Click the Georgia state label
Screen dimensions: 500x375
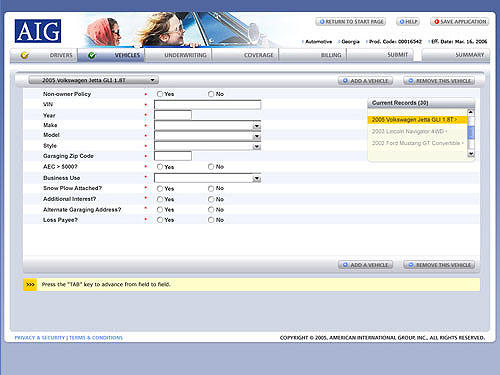click(x=350, y=42)
